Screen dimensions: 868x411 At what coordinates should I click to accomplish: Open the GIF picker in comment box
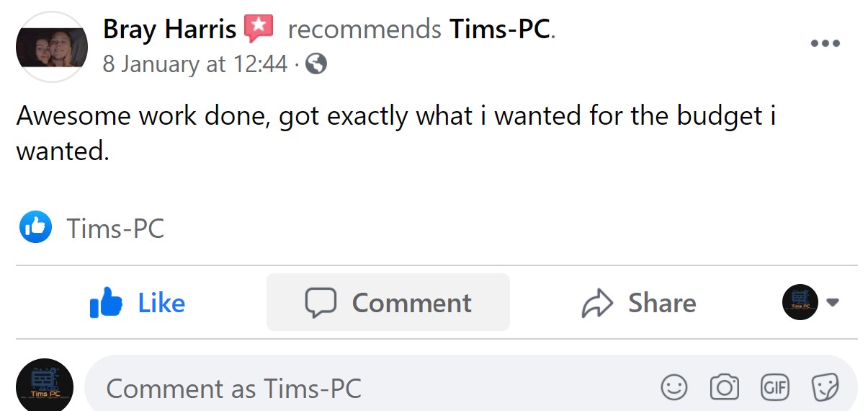[774, 388]
